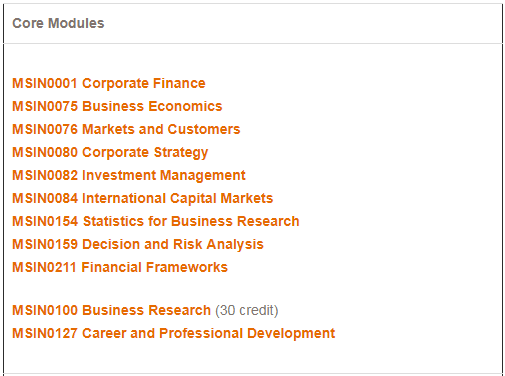Image resolution: width=505 pixels, height=376 pixels.
Task: Open the Investment Management module link
Action: 129,175
